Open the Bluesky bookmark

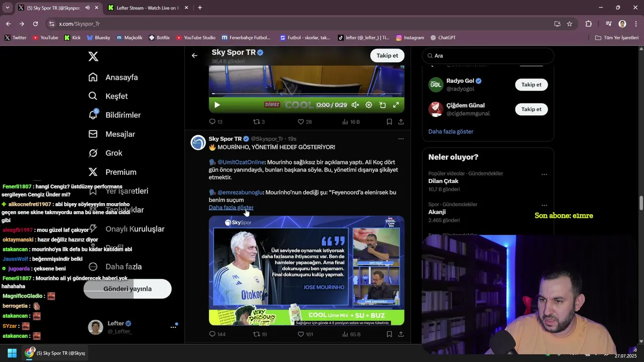[x=98, y=38]
